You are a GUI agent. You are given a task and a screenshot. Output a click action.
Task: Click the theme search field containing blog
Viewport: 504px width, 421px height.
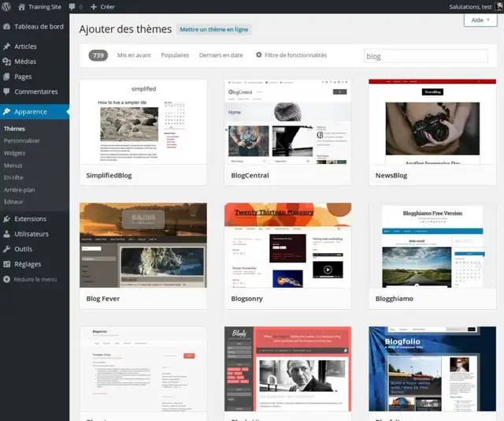tap(426, 56)
